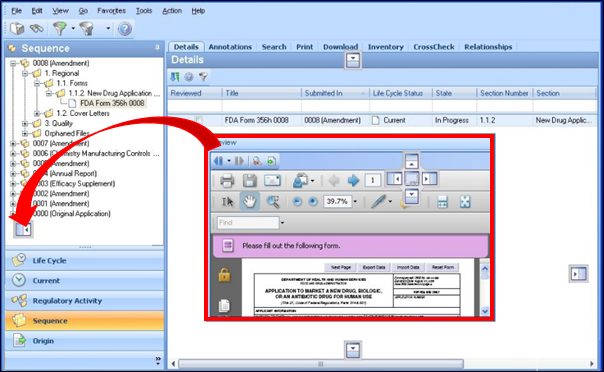Click the email envelope icon in PDF toolbar
Screen dimensions: 604x372
[x=272, y=180]
